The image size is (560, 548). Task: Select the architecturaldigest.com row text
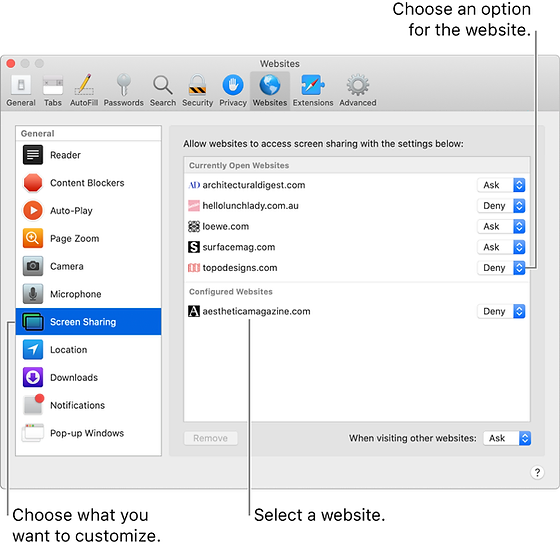254,185
